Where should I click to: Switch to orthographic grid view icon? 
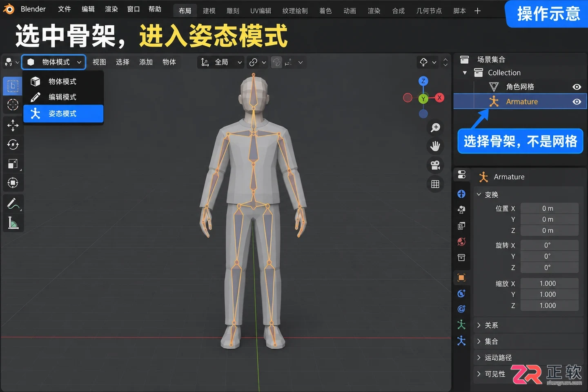[435, 184]
